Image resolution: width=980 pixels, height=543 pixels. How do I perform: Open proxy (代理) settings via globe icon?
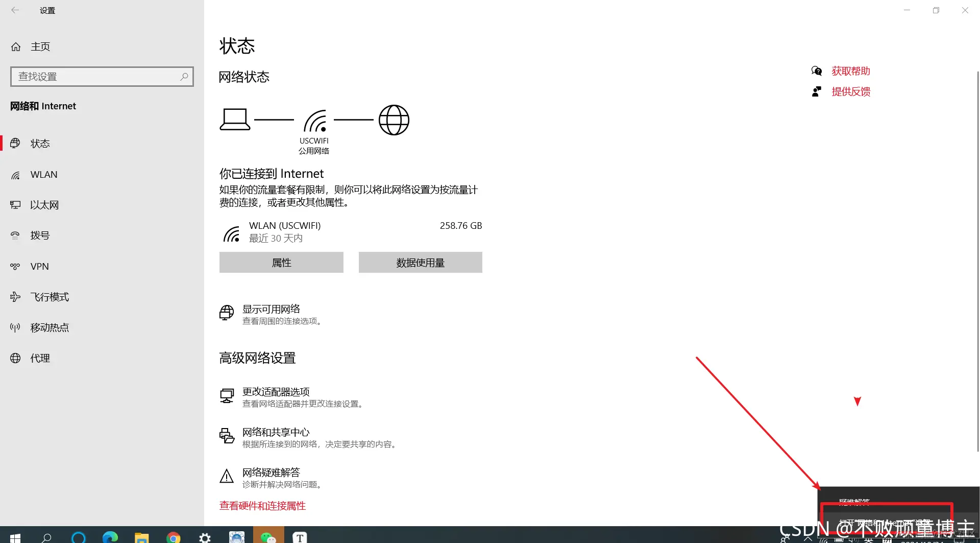15,358
